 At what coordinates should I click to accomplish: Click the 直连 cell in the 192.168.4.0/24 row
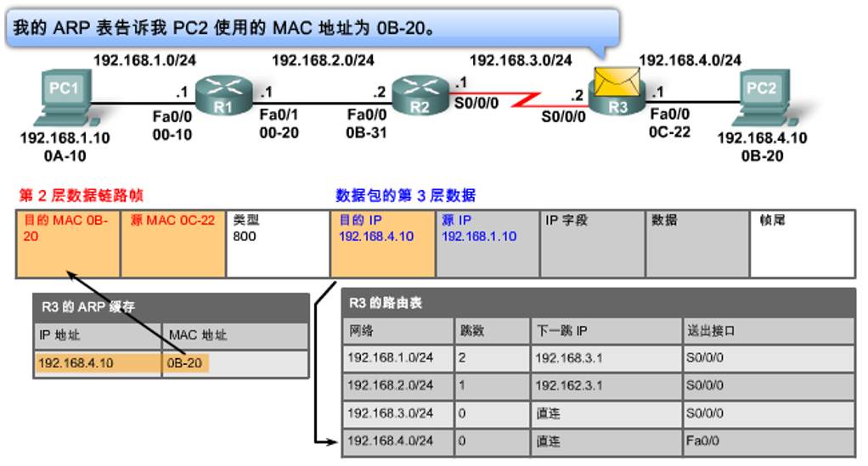click(x=606, y=441)
